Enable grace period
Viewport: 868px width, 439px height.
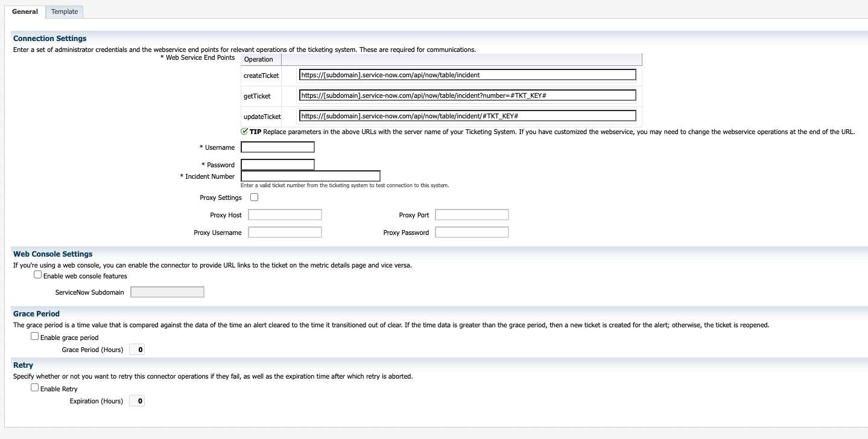(34, 336)
